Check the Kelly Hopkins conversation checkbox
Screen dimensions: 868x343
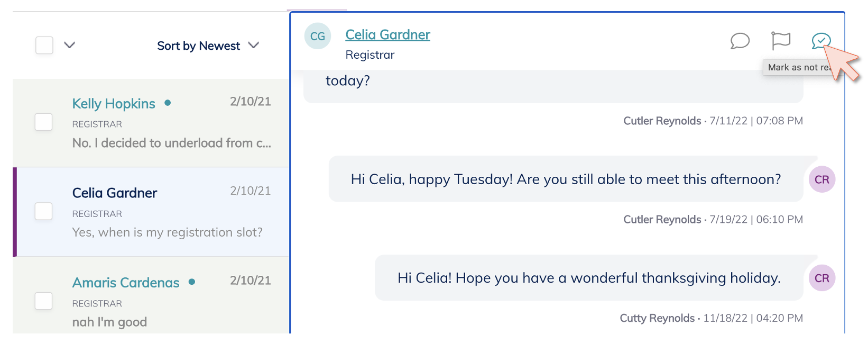pyautogui.click(x=43, y=122)
